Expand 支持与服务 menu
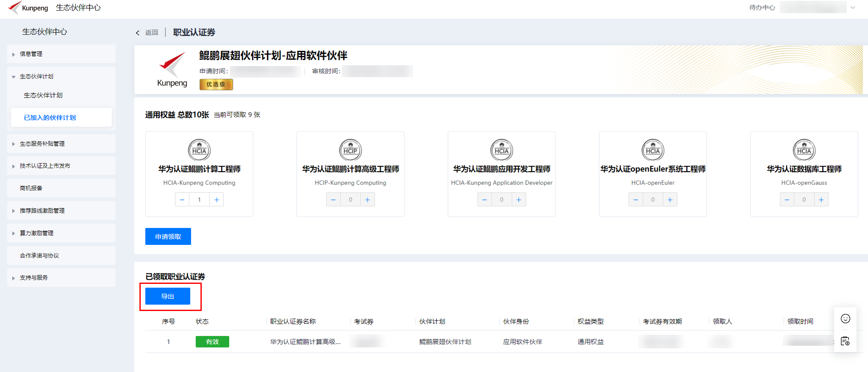The width and height of the screenshot is (868, 372). pos(61,278)
